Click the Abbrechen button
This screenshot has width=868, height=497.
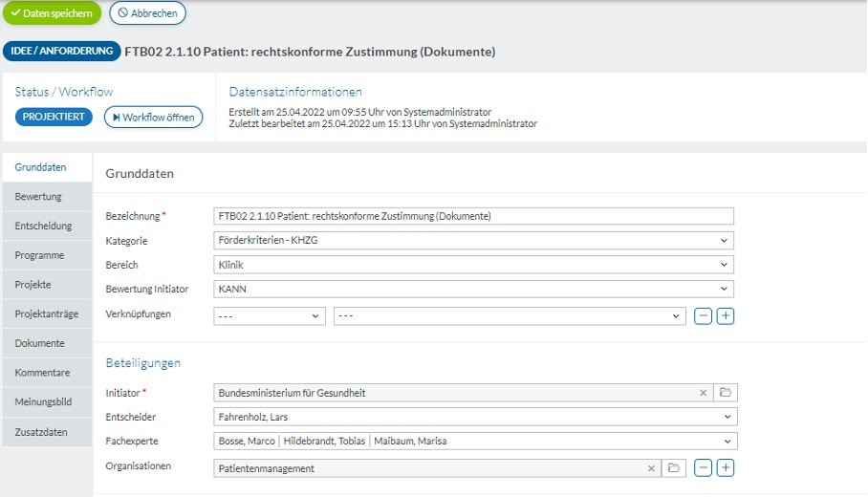click(148, 13)
